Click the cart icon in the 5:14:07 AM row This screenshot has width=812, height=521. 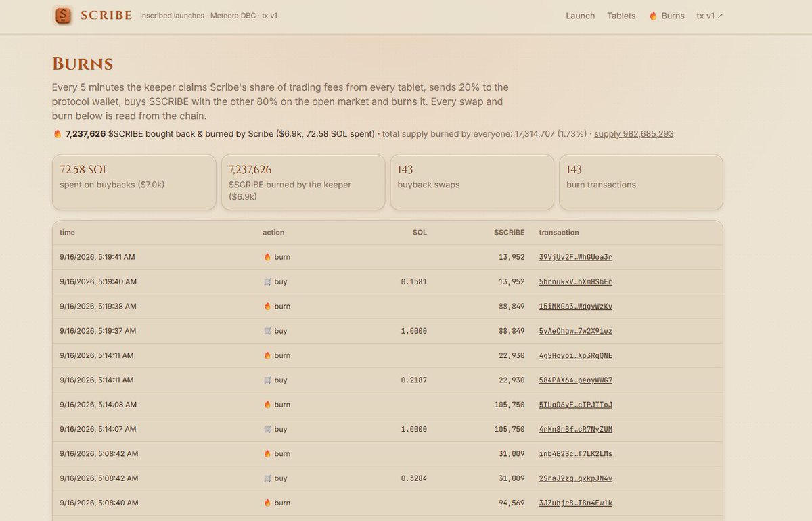(267, 429)
